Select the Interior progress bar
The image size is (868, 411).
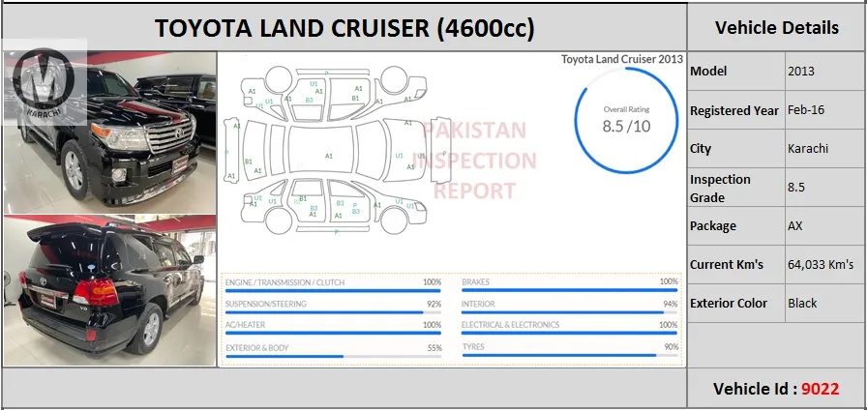pyautogui.click(x=570, y=312)
